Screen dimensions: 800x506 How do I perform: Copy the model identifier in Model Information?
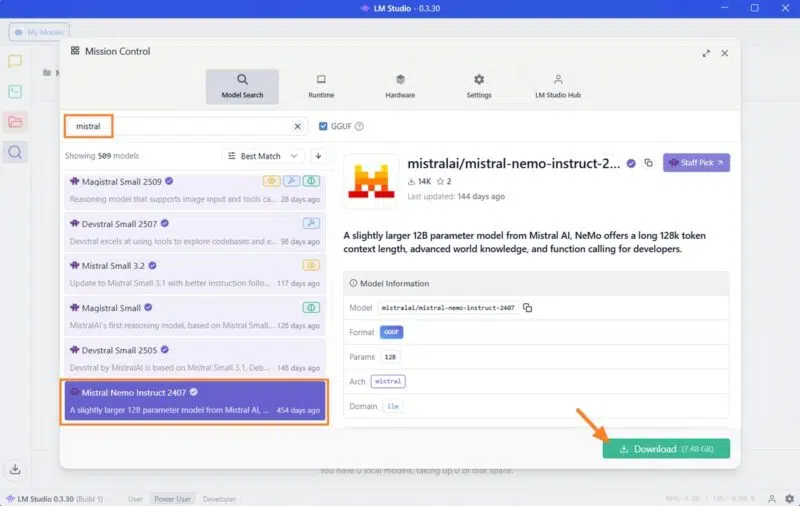point(528,308)
